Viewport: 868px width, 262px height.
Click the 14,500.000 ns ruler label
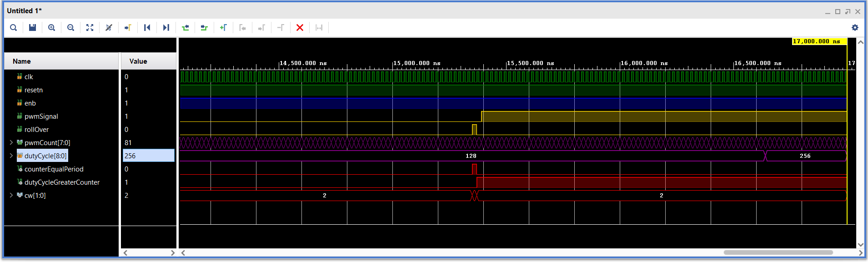(303, 63)
